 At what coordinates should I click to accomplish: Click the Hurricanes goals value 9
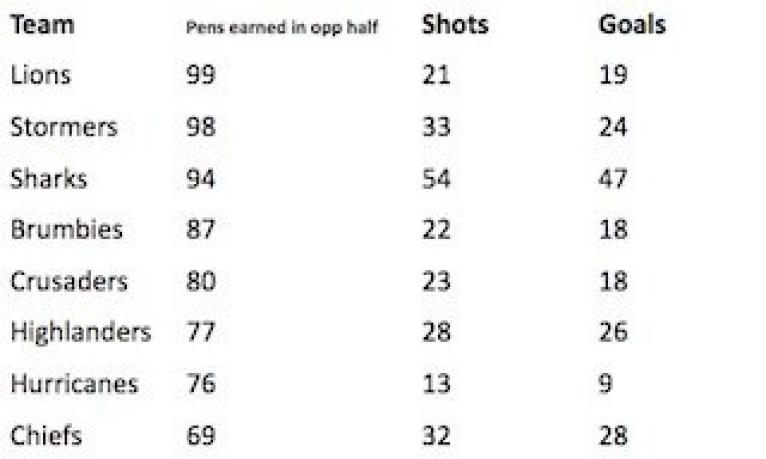606,384
